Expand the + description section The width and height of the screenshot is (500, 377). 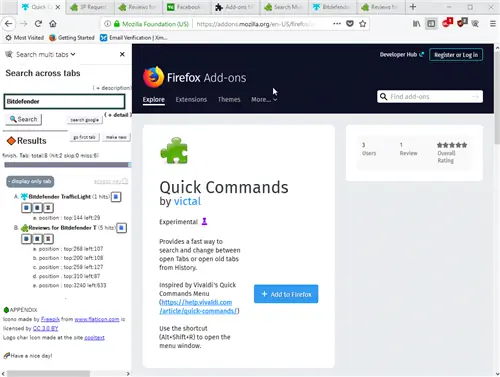[112, 88]
